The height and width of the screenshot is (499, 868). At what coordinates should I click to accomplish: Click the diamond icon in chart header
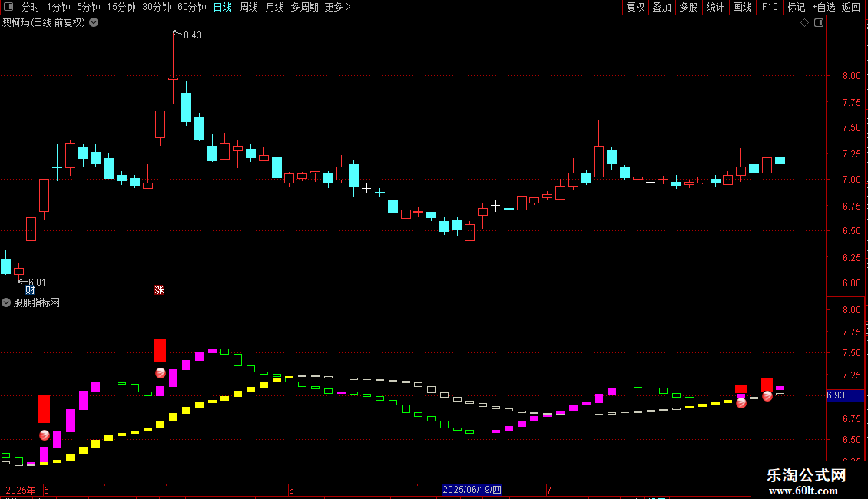tap(804, 23)
